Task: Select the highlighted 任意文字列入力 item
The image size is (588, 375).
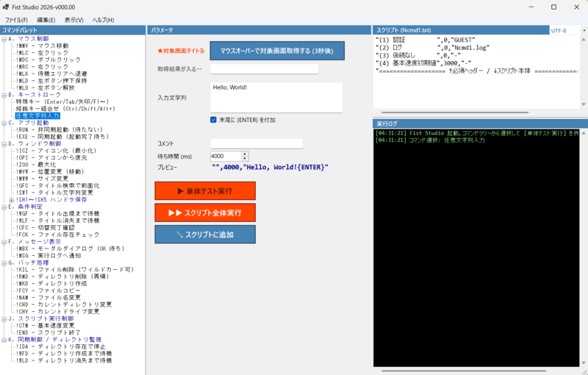Action: 37,116
